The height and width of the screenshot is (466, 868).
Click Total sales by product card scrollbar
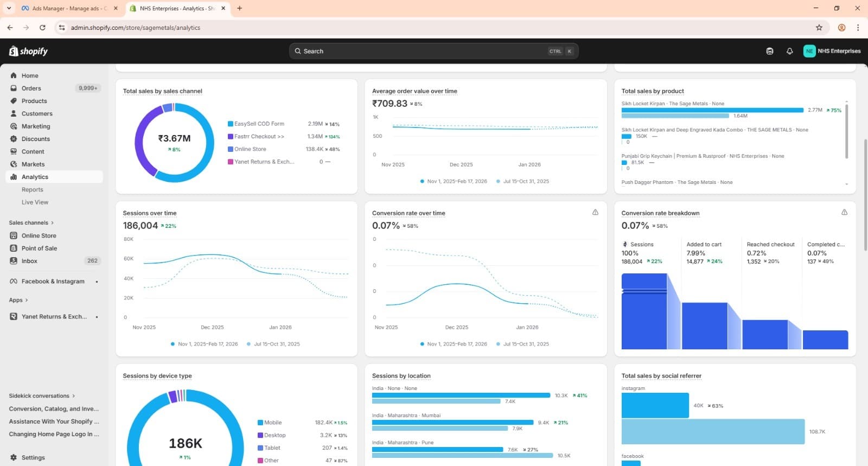[x=846, y=131]
